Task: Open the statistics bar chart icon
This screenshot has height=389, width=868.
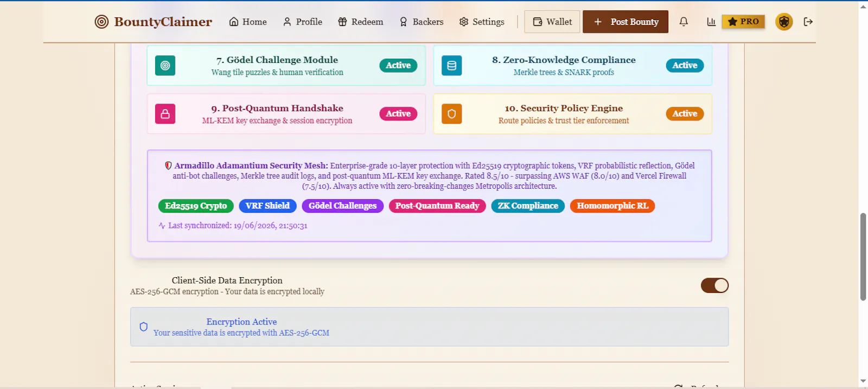Action: pyautogui.click(x=711, y=22)
